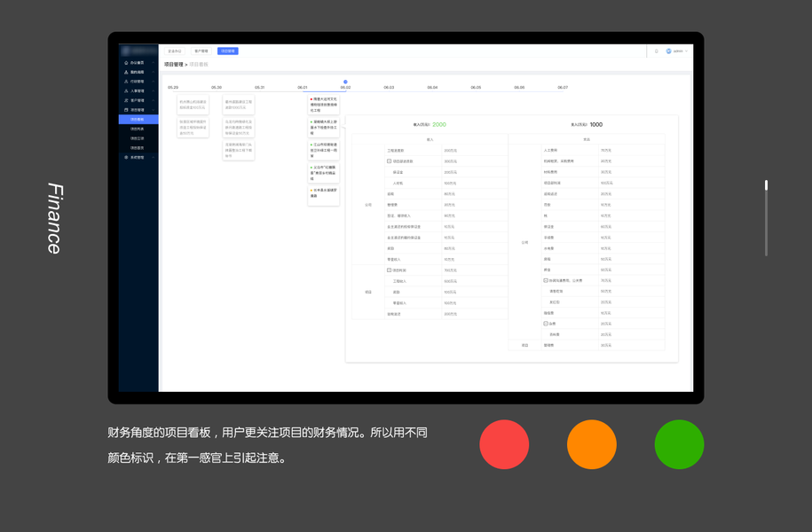
Task: Click 项目看板 in the breadcrumb
Action: pos(198,65)
